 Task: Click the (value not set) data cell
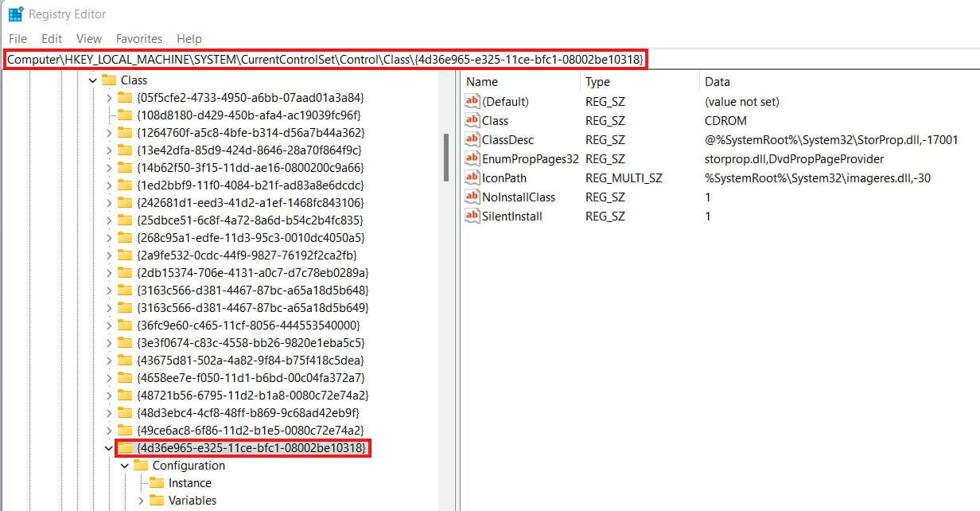pos(742,102)
